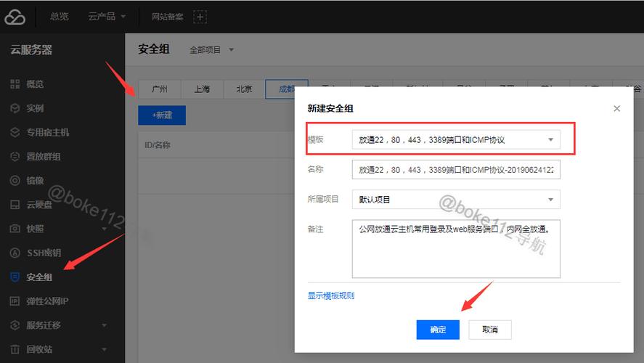
Task: Expand the 云产品 menu in top bar
Action: coord(107,17)
